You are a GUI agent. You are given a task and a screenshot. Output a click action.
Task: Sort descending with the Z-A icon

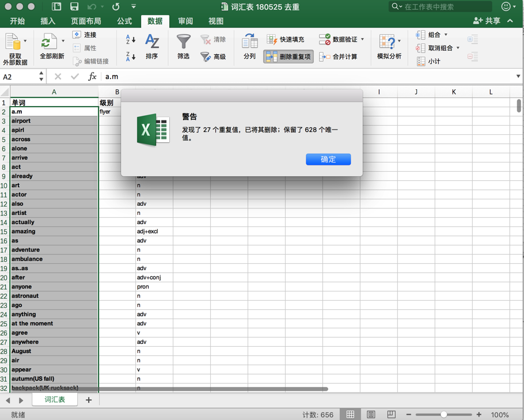tap(131, 56)
